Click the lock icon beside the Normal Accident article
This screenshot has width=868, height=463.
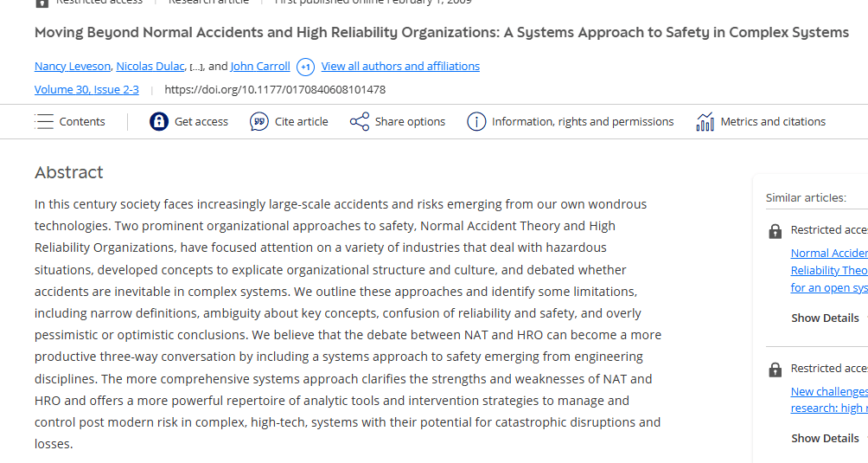click(x=775, y=231)
